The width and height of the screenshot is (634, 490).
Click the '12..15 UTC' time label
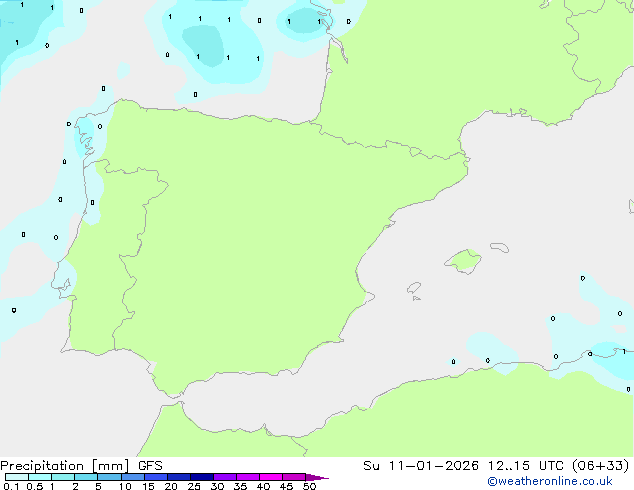pyautogui.click(x=525, y=466)
